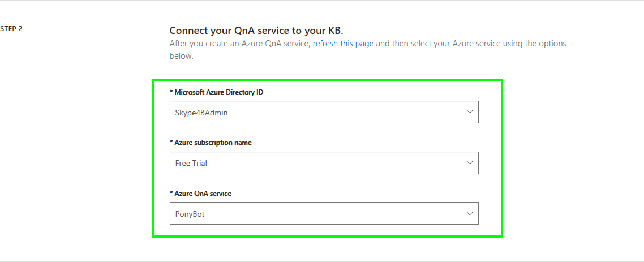Click the word 'below.' ending the description
644x262 pixels.
click(x=181, y=56)
